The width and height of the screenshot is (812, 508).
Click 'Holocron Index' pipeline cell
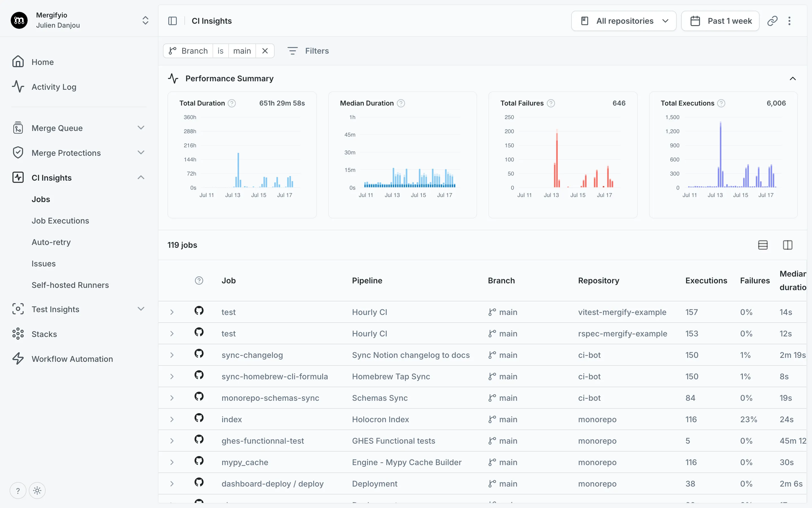coord(381,419)
